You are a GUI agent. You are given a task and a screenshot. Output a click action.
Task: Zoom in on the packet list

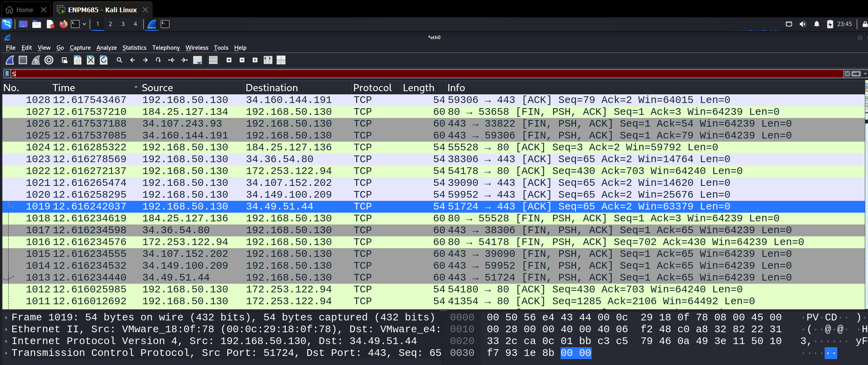[228, 60]
